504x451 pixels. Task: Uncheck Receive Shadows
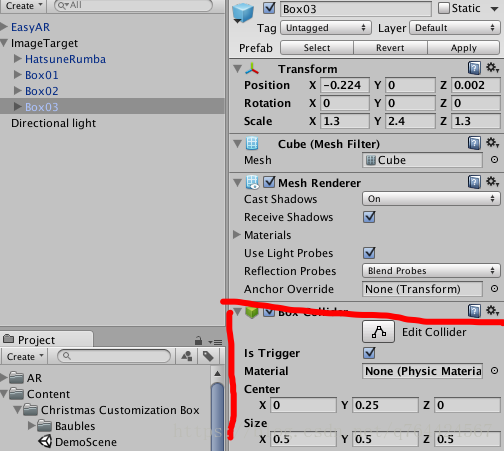coord(369,217)
